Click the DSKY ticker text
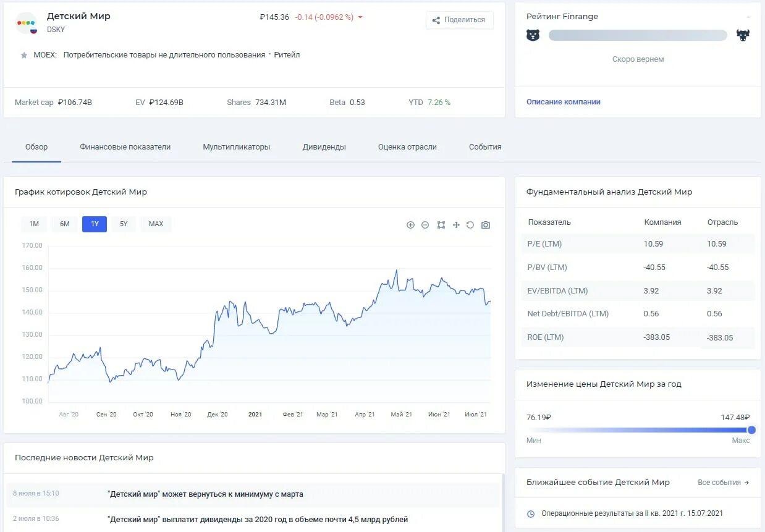 tap(56, 30)
